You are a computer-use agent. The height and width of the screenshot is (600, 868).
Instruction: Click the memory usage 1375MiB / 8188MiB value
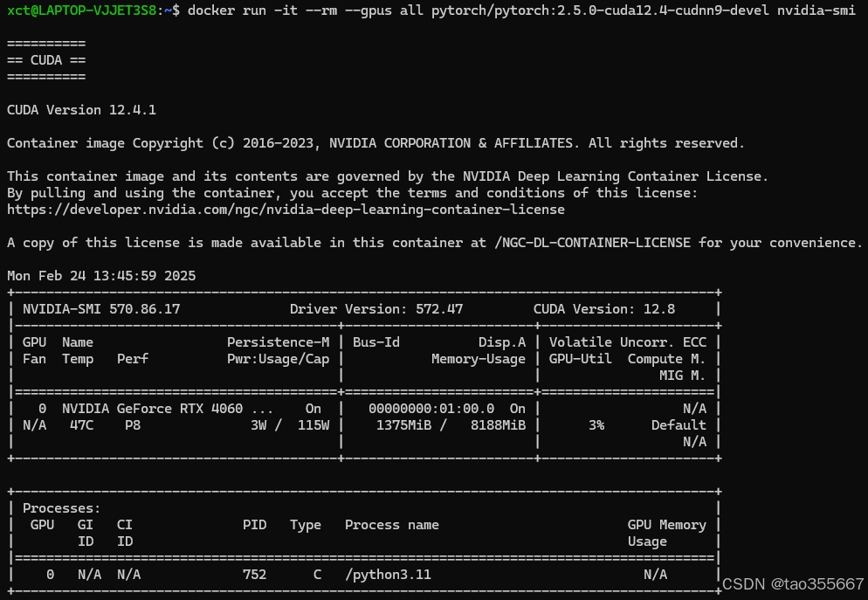[x=451, y=425]
